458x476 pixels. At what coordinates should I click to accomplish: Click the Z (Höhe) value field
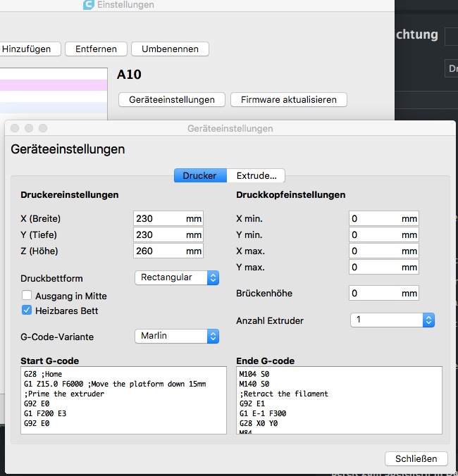159,251
